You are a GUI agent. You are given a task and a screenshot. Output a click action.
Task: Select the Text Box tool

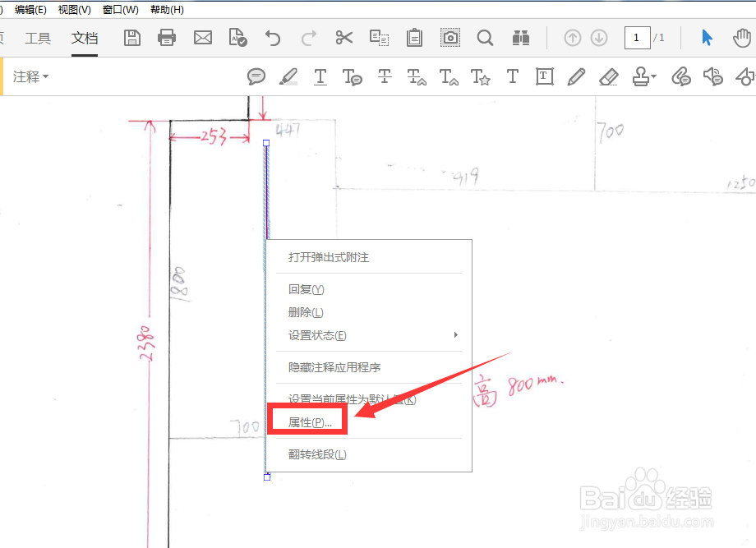click(x=544, y=76)
